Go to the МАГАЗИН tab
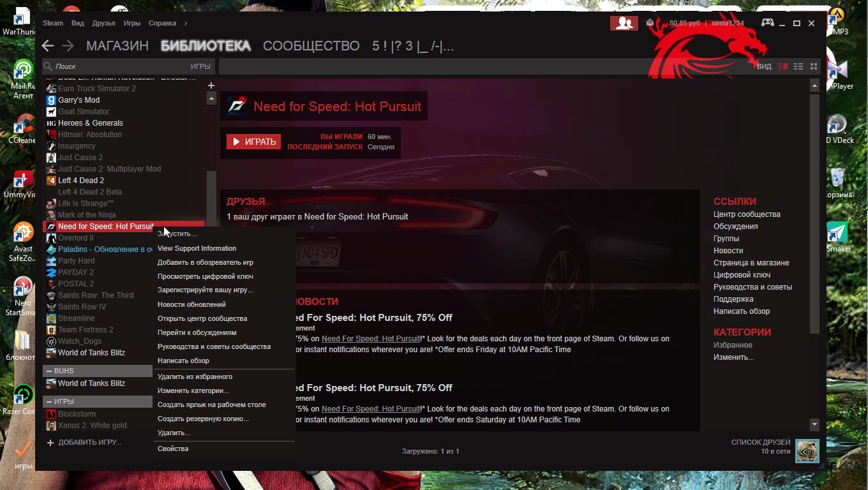868x490 pixels. point(117,46)
